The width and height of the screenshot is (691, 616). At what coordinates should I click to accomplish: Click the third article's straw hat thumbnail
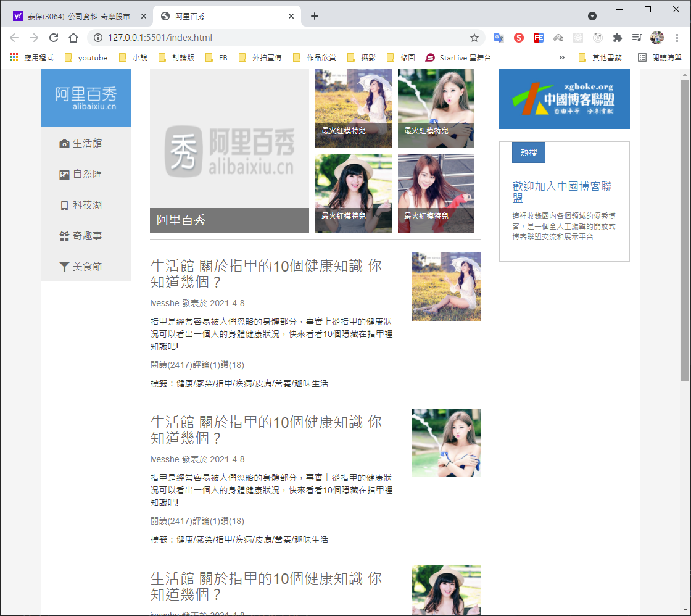(447, 590)
